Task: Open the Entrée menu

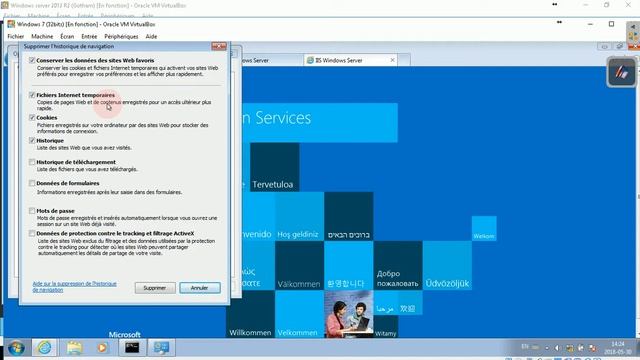Action: coord(89,36)
